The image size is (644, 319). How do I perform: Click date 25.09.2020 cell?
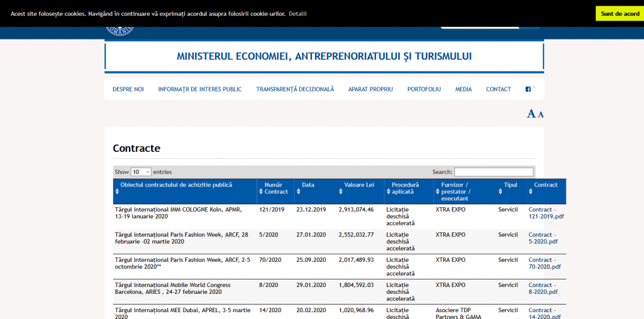(x=311, y=260)
